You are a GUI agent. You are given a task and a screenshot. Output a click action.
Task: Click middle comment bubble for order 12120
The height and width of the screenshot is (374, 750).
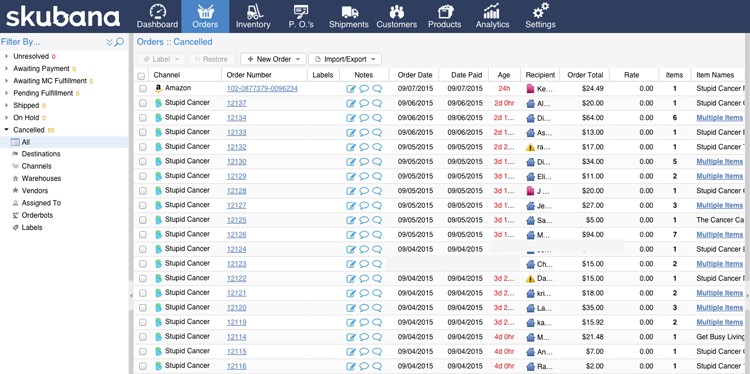click(364, 308)
